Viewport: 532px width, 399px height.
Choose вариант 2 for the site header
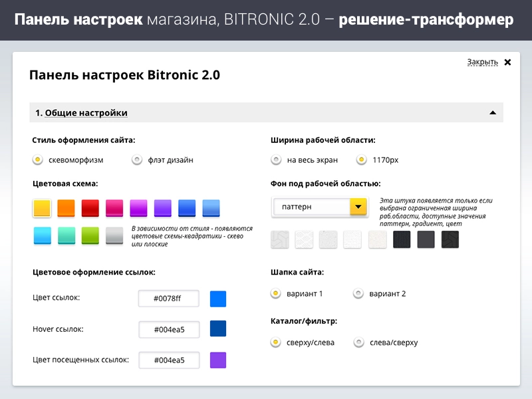pos(358,293)
